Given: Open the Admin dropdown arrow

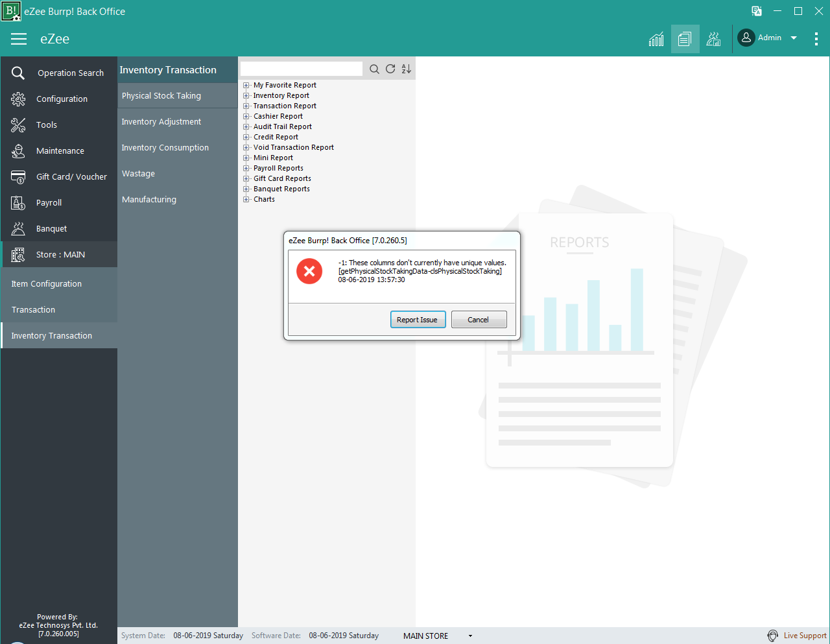Looking at the screenshot, I should (794, 38).
